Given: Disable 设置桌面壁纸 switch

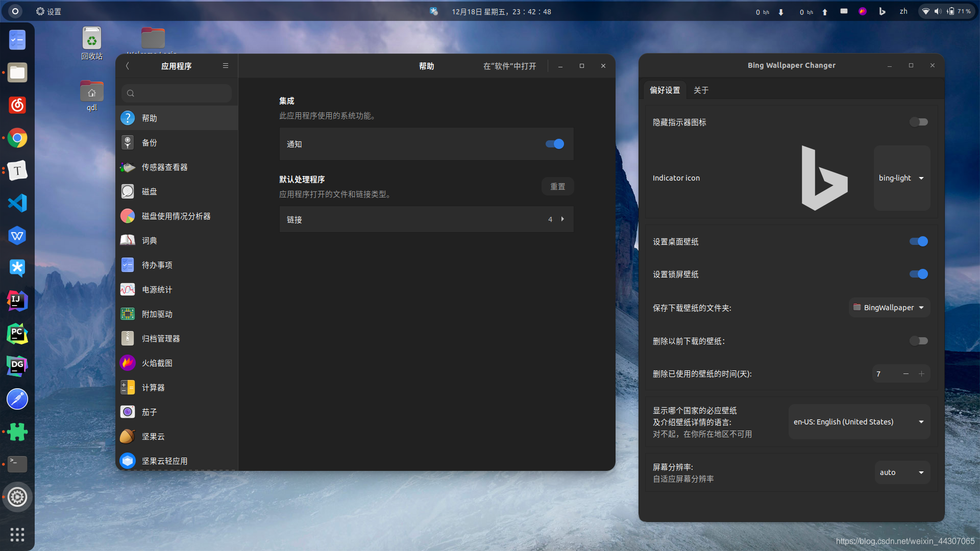Looking at the screenshot, I should [919, 241].
